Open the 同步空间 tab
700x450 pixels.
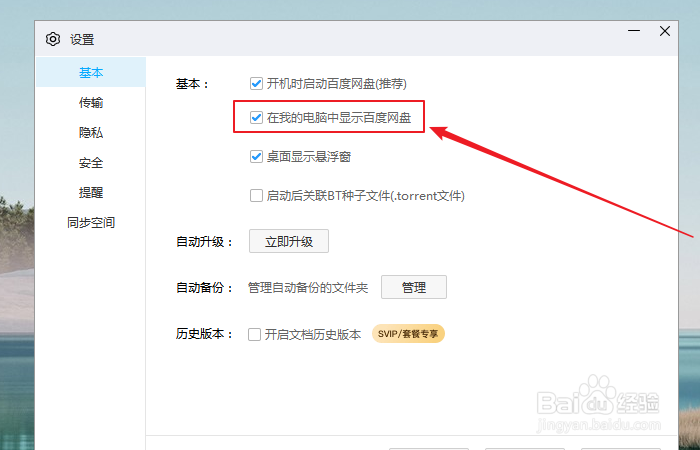pos(91,222)
